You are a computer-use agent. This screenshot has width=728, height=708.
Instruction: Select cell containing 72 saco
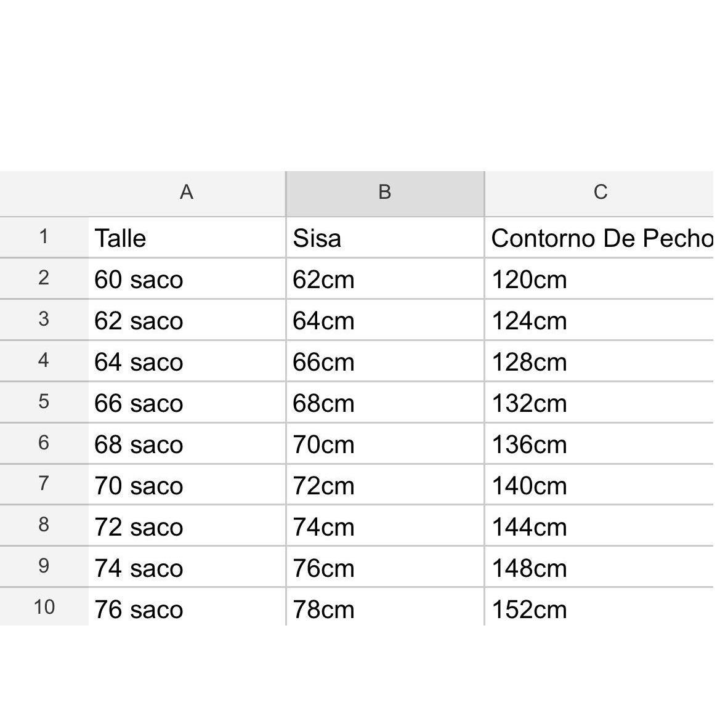(187, 527)
